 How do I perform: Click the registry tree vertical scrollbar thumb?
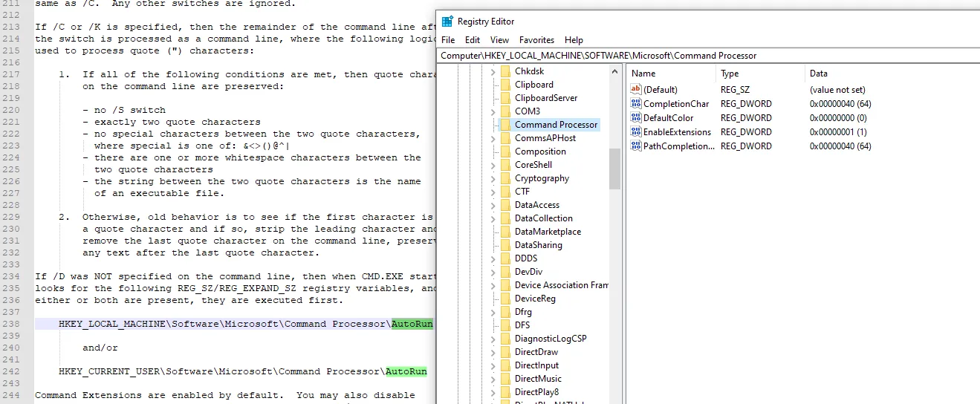click(614, 169)
